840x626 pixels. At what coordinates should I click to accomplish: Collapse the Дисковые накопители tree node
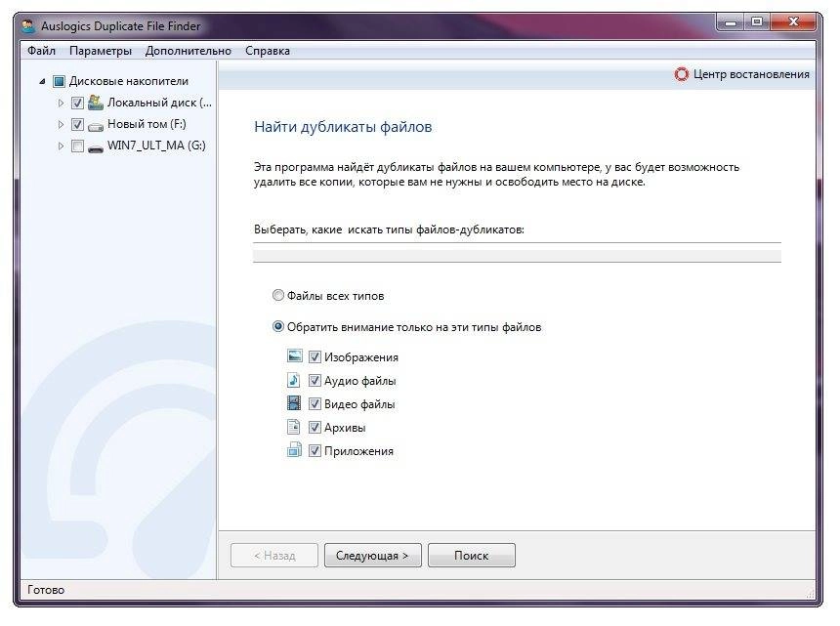(42, 82)
